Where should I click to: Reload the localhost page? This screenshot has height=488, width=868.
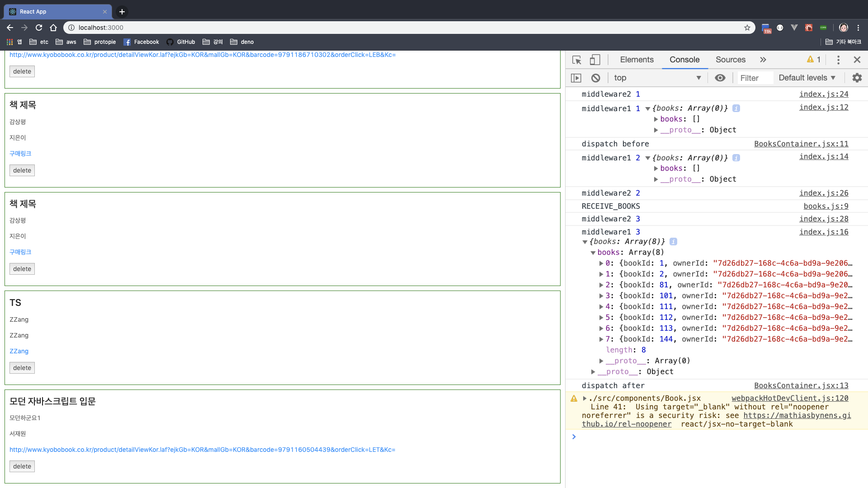pos(39,28)
